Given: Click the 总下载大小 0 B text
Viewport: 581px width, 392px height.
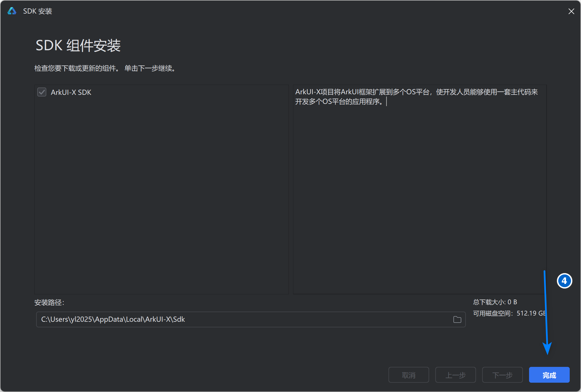Looking at the screenshot, I should tap(495, 302).
